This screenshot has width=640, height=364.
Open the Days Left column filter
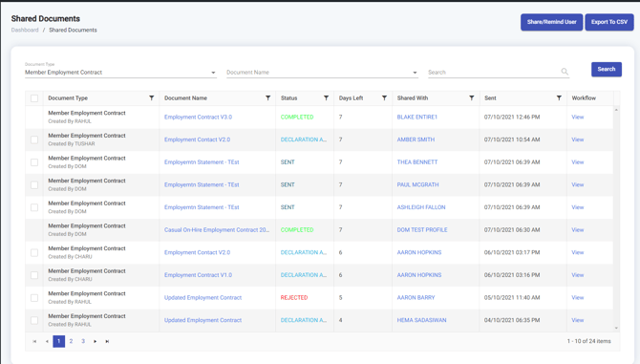tap(384, 98)
